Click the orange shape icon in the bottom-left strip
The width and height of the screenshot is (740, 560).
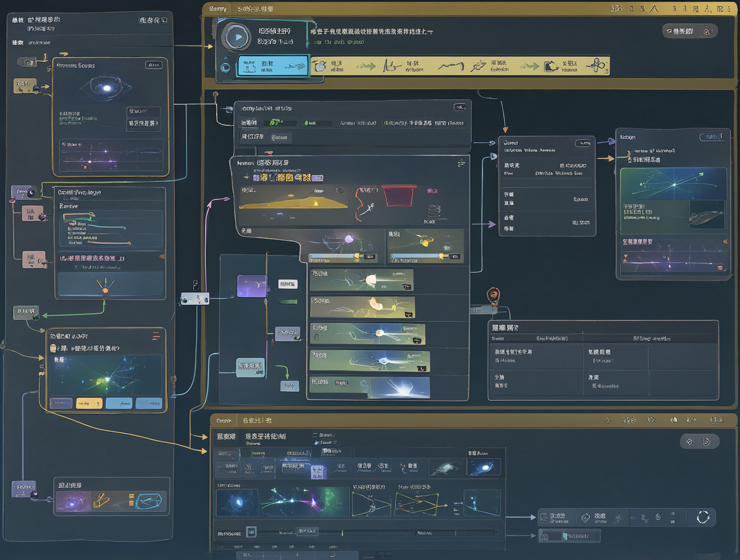click(101, 501)
